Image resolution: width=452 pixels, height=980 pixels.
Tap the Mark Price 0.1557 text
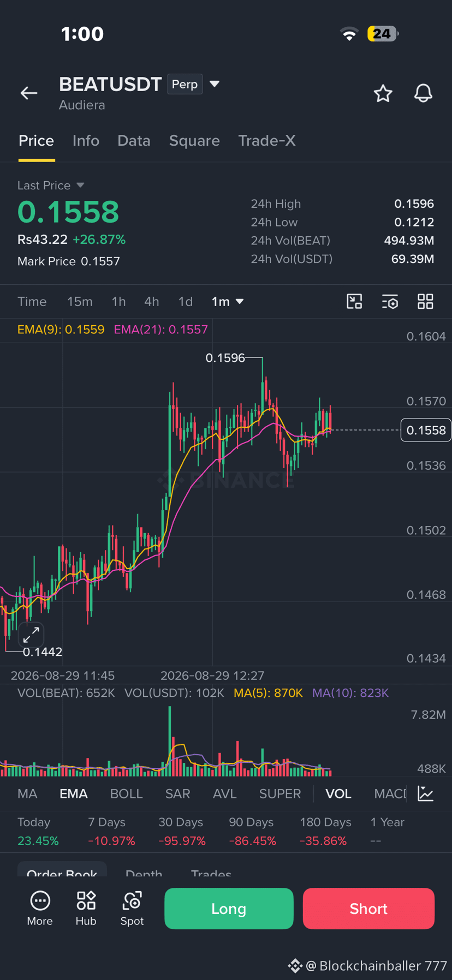point(69,261)
